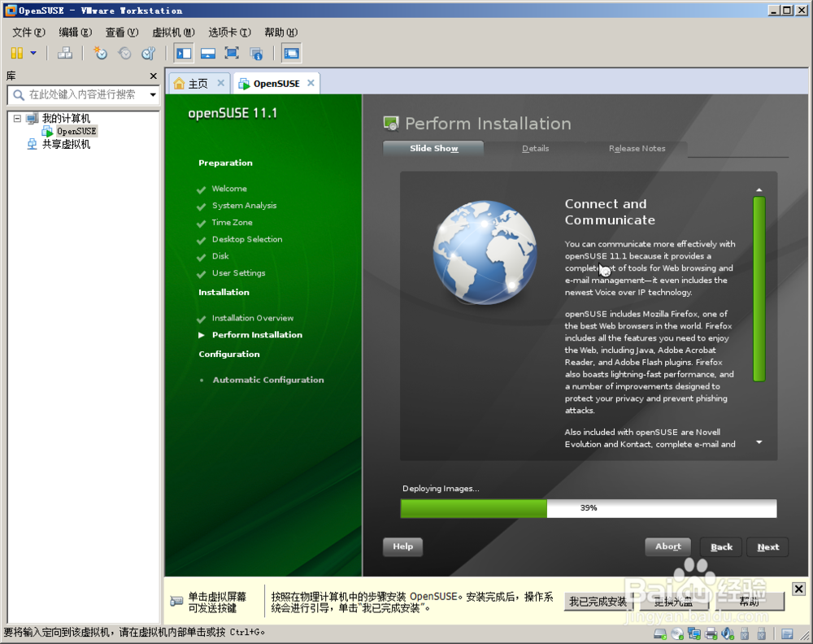Click the Deploying Images status text
813x644 pixels.
coord(441,489)
